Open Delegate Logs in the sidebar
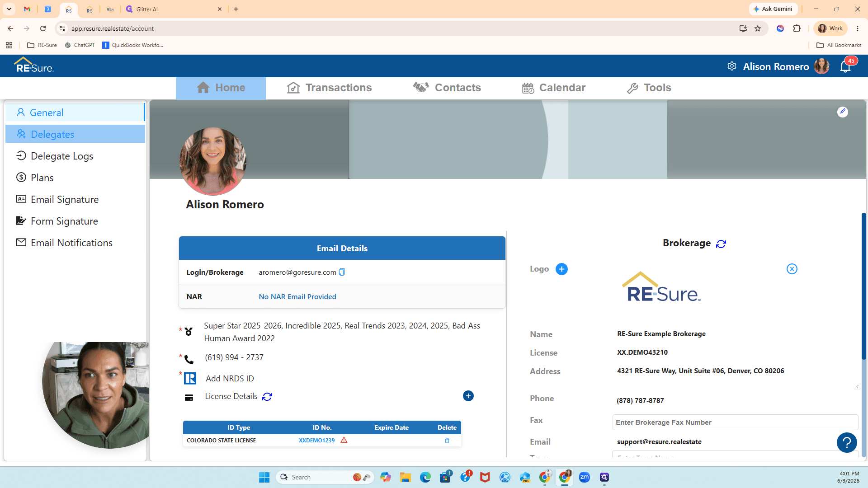Viewport: 868px width, 488px height. (75, 156)
